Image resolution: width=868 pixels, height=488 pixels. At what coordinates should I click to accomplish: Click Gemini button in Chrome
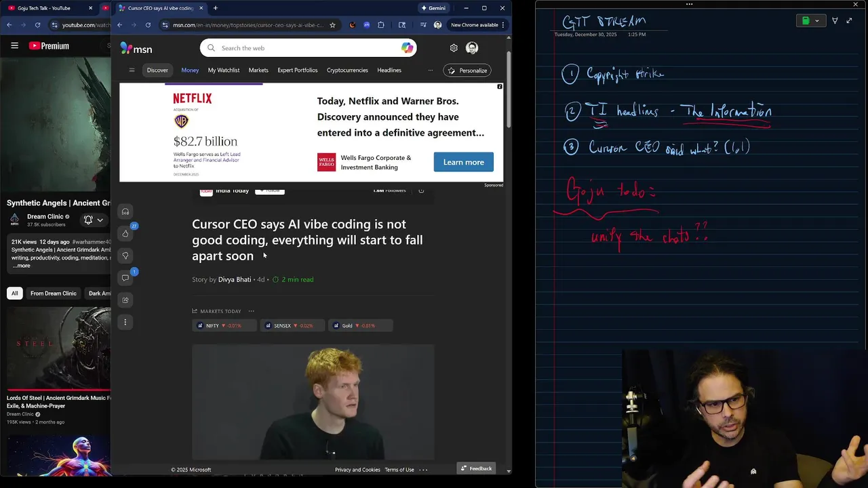pyautogui.click(x=433, y=8)
